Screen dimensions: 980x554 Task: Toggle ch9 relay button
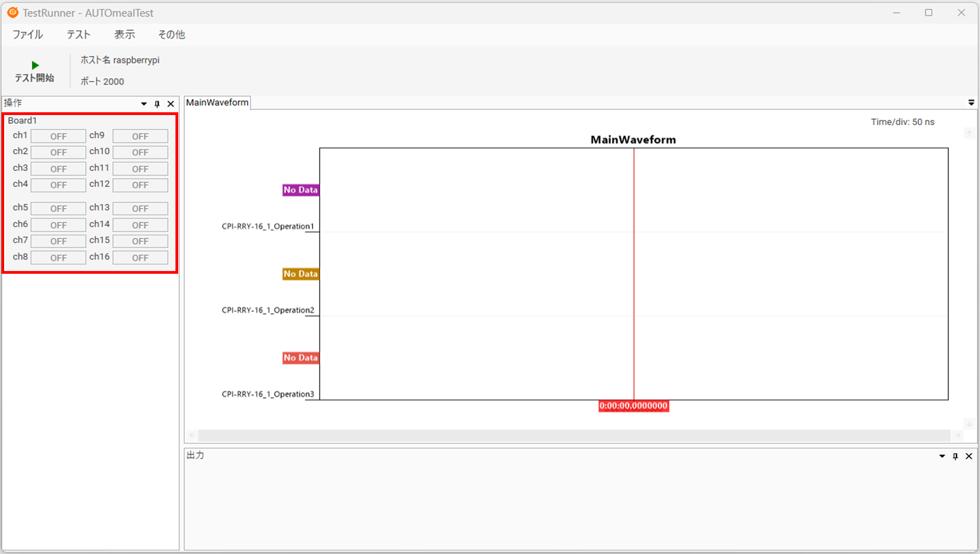point(140,136)
